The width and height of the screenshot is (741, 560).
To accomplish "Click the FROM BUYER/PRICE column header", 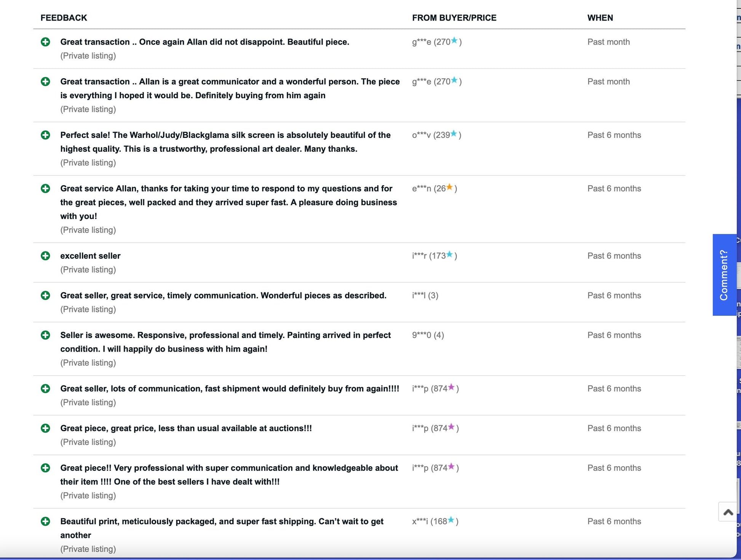I will 454,18.
